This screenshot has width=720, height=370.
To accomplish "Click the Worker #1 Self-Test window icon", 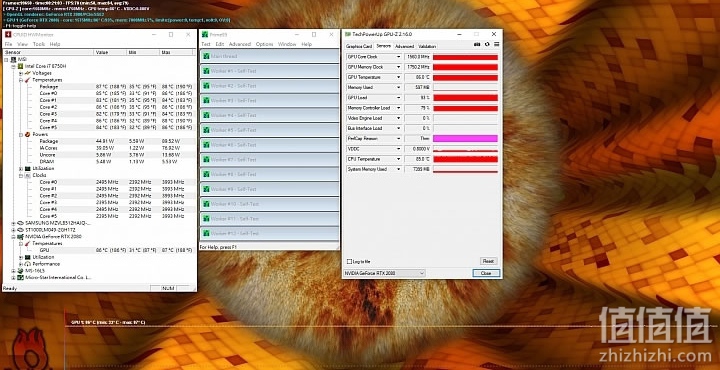I will [x=206, y=71].
